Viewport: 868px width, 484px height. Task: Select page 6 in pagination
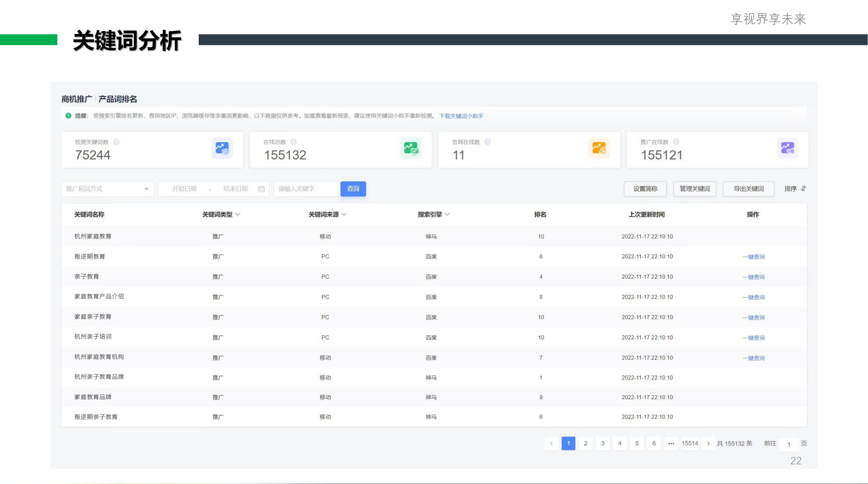[x=654, y=444]
